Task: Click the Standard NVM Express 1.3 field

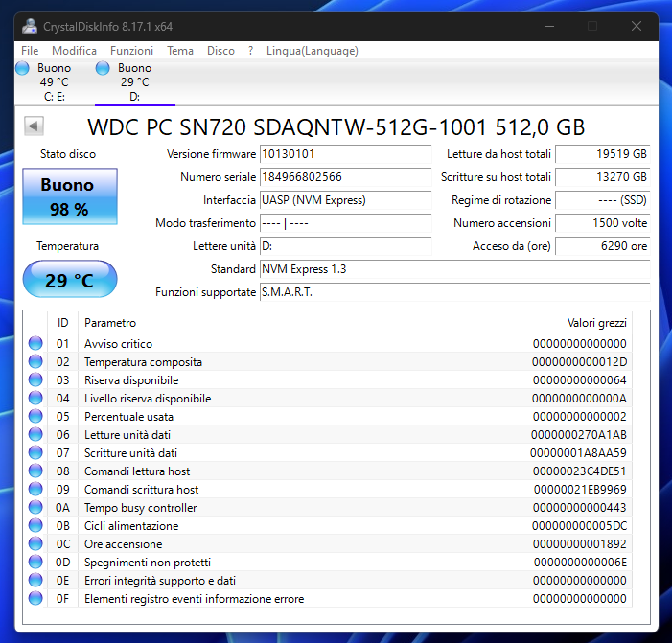Action: click(x=455, y=269)
